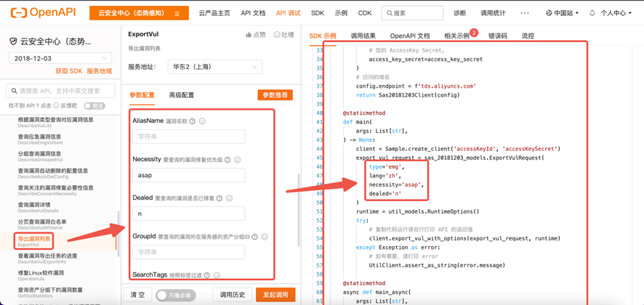Open the 2018-12-03 version dropdown
Screen dimensions: 644x305
[x=60, y=58]
